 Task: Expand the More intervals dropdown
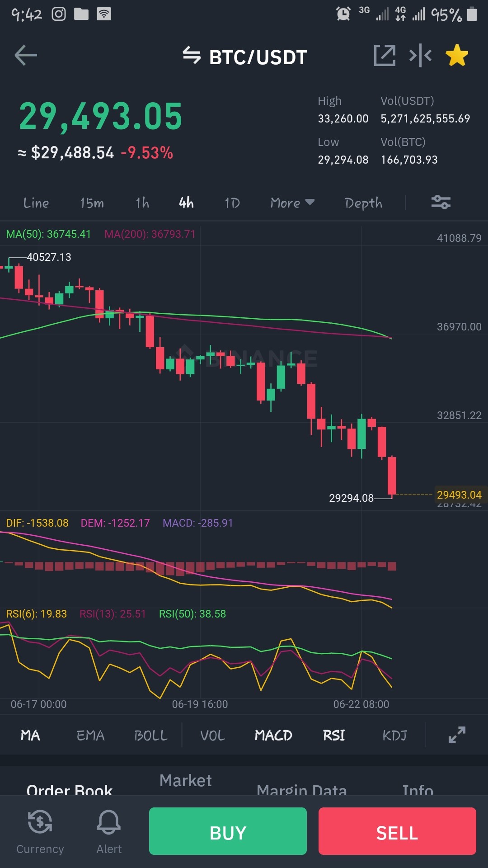coord(292,203)
